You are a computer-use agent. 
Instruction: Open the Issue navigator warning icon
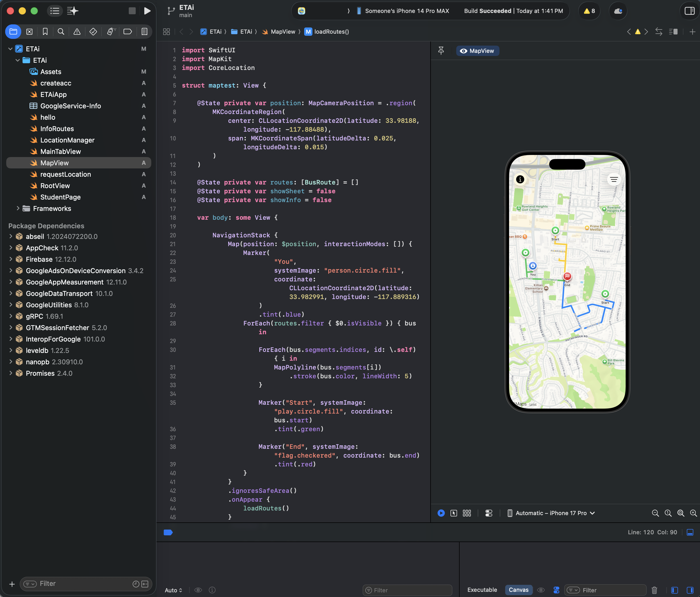[x=77, y=32]
